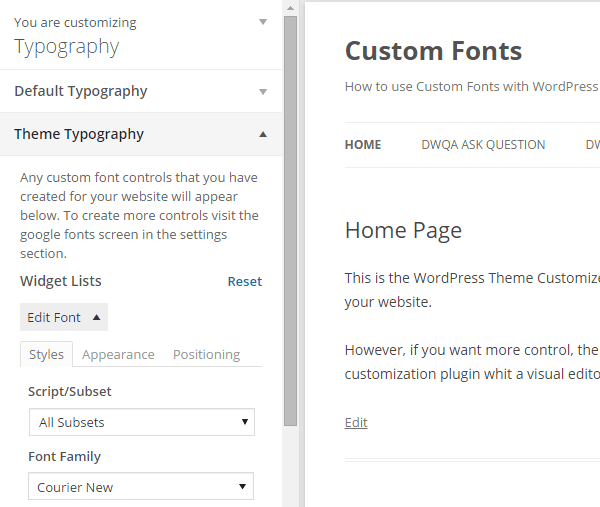The width and height of the screenshot is (600, 507).
Task: Click the Edit link under the page
Action: (356, 422)
